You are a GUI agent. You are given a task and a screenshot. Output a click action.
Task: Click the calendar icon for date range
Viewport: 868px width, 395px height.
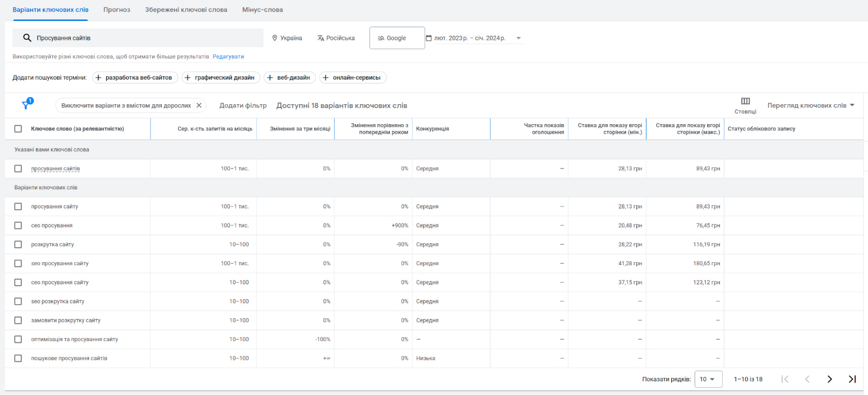click(x=429, y=38)
